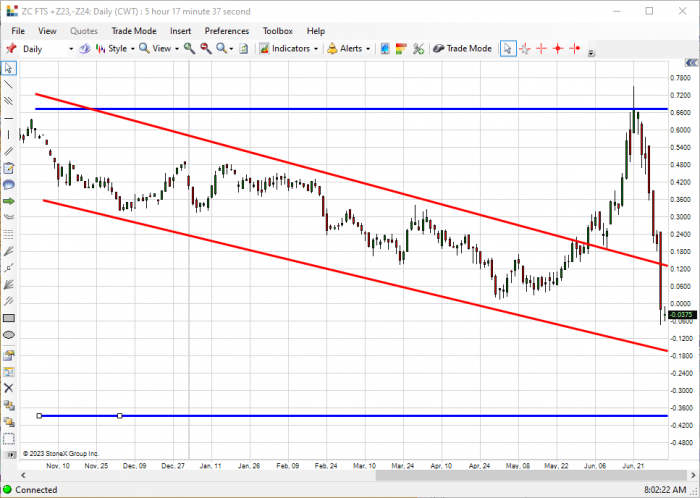This screenshot has height=498, width=700.
Task: Delete the selected drawing with the X tool
Action: point(8,388)
